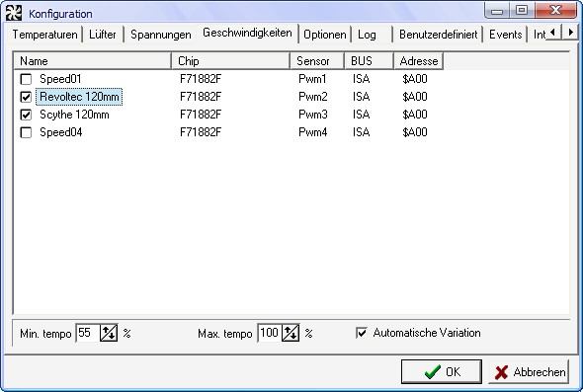Viewport: 583px width, 392px height.
Task: Switch to the Temperaturen tab
Action: pos(45,35)
